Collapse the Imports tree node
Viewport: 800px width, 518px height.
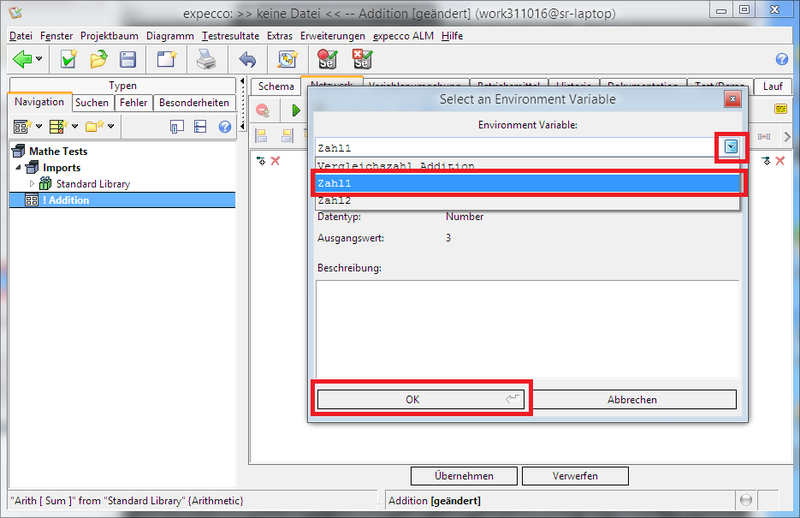pyautogui.click(x=18, y=167)
